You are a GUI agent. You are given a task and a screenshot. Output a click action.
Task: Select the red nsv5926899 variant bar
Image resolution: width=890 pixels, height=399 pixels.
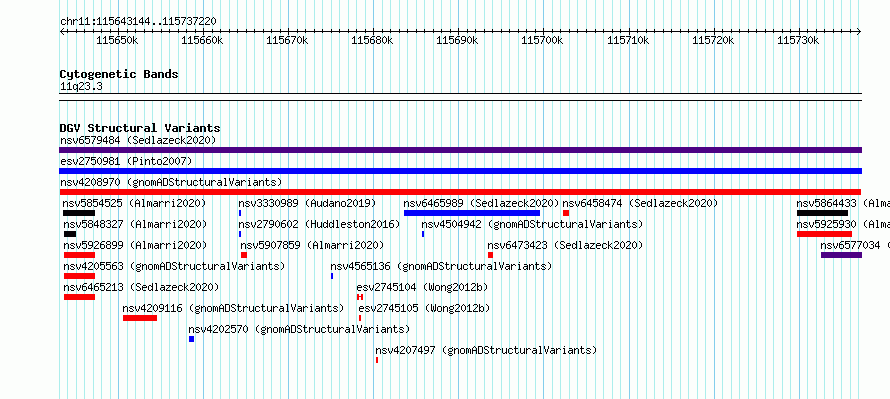click(79, 255)
